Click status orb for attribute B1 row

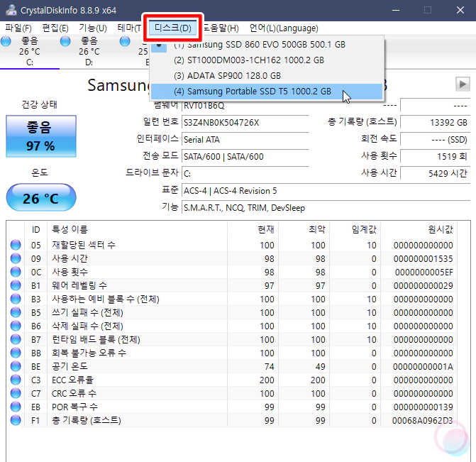[x=16, y=285]
